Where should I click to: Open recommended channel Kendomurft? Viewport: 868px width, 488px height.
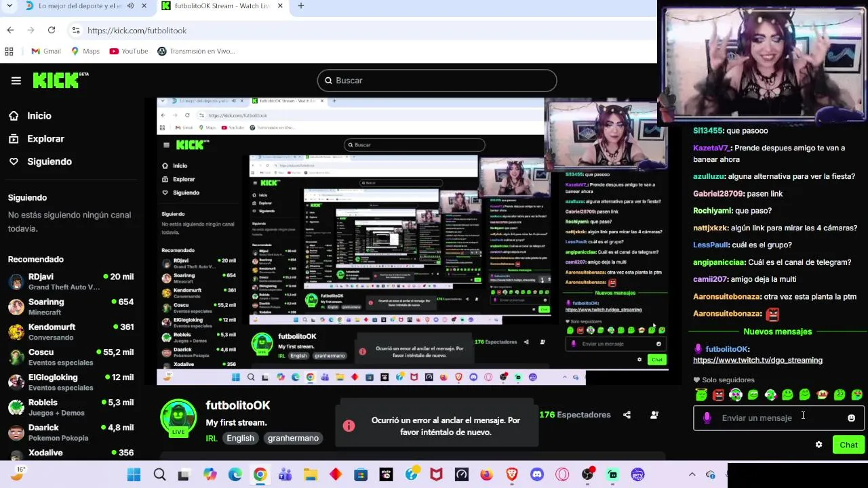coord(71,332)
